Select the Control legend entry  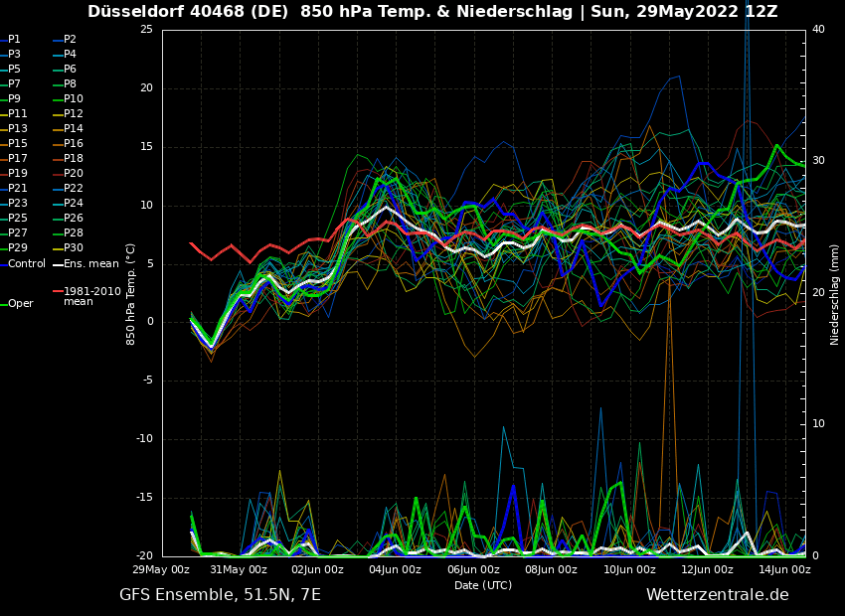pos(27,263)
